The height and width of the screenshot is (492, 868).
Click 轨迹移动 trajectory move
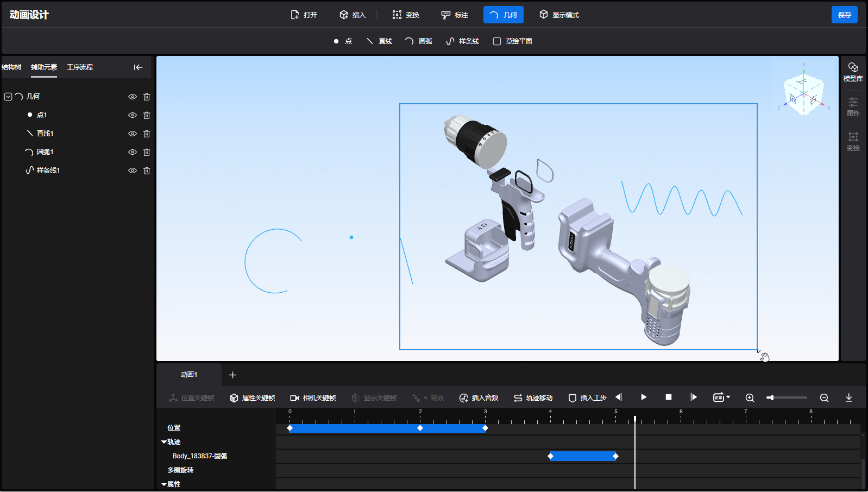pyautogui.click(x=533, y=398)
